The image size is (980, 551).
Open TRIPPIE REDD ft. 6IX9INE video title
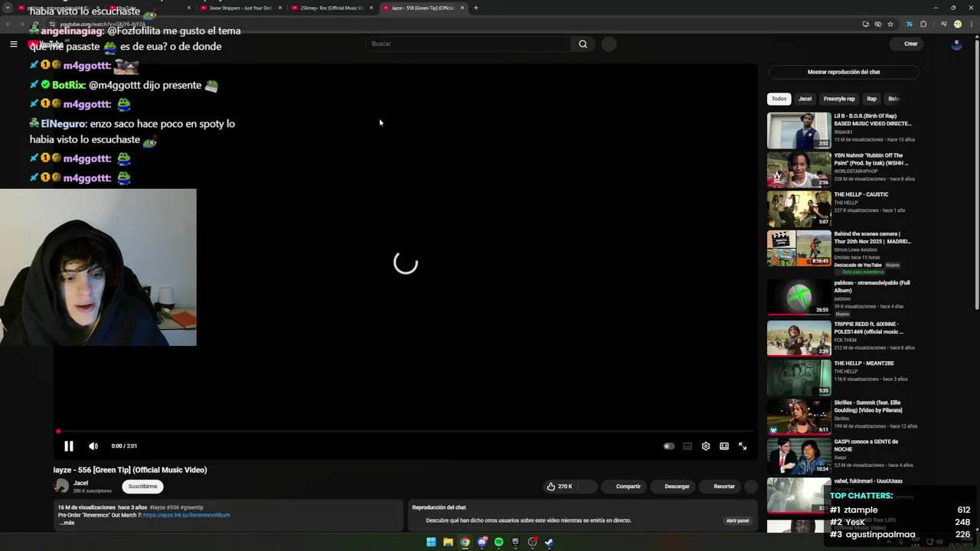[x=868, y=328]
